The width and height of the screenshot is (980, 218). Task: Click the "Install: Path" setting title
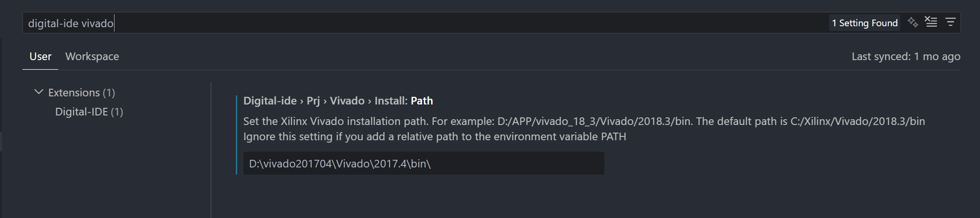pyautogui.click(x=404, y=101)
